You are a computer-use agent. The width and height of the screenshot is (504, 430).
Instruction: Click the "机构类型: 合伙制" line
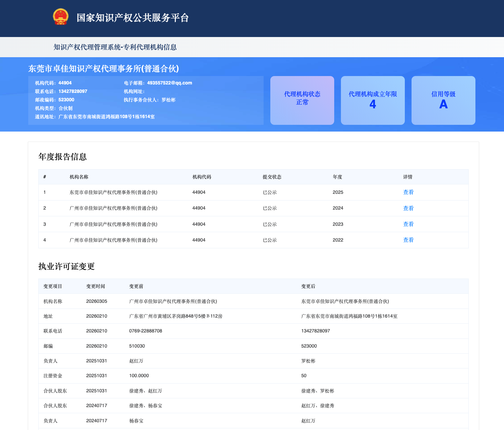click(54, 108)
